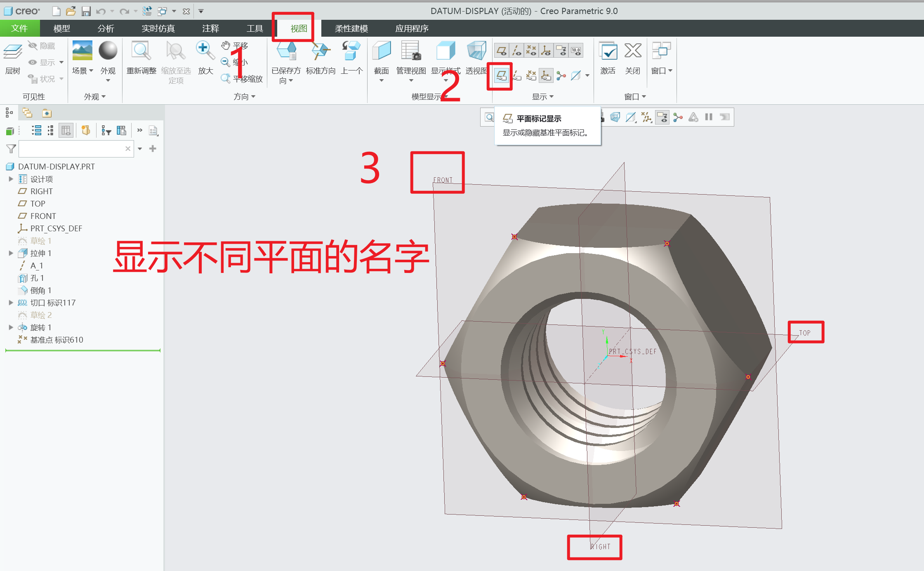Toggle plane tag display button
This screenshot has width=924, height=571.
point(501,75)
